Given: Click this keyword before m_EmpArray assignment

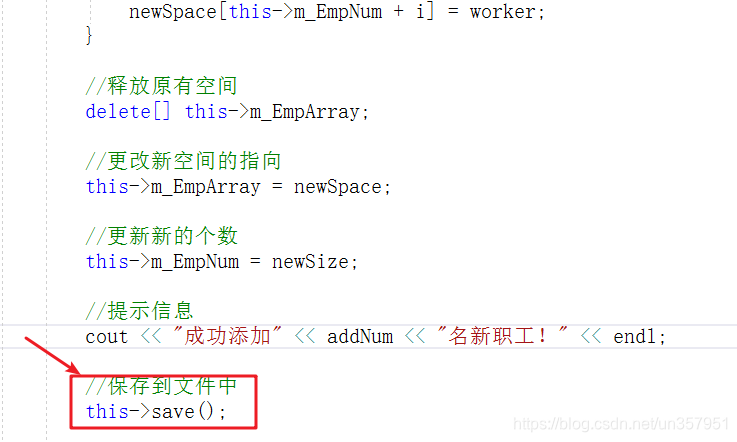Looking at the screenshot, I should 107,187.
